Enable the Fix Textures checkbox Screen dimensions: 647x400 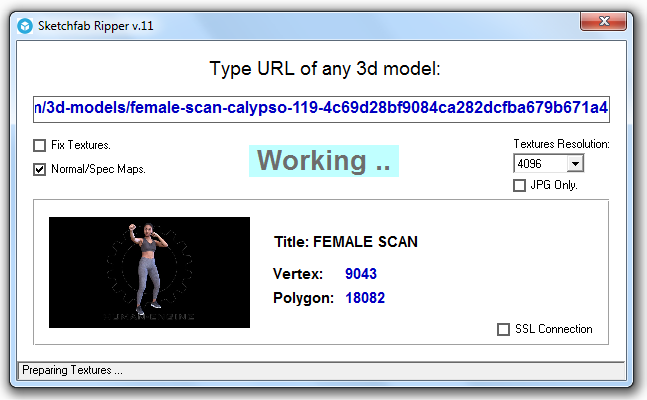tap(40, 145)
